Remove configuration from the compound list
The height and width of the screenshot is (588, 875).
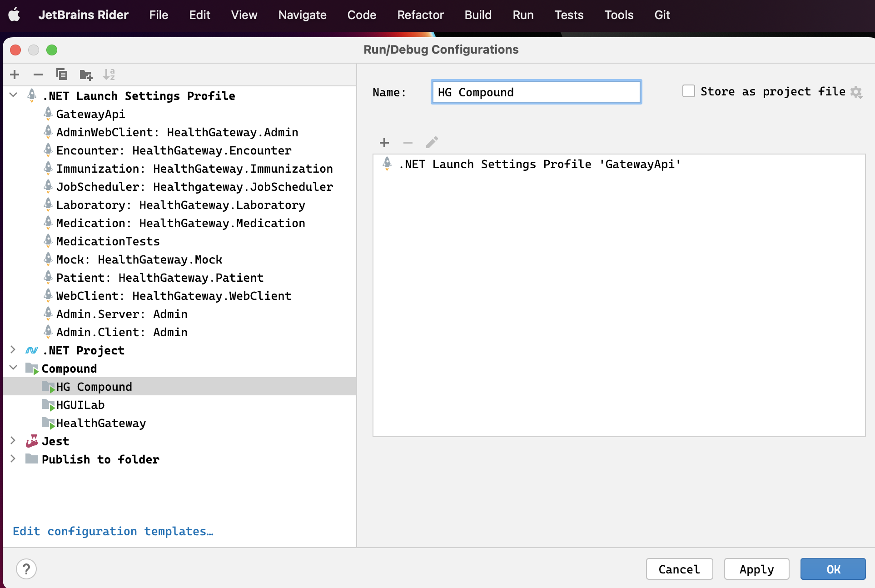point(408,143)
